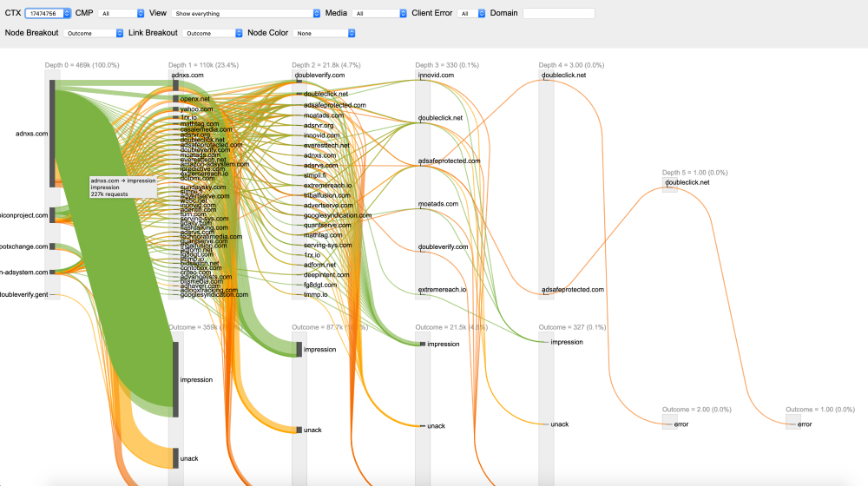Expand the Media filter dropdown
868x486 pixels.
[x=379, y=14]
